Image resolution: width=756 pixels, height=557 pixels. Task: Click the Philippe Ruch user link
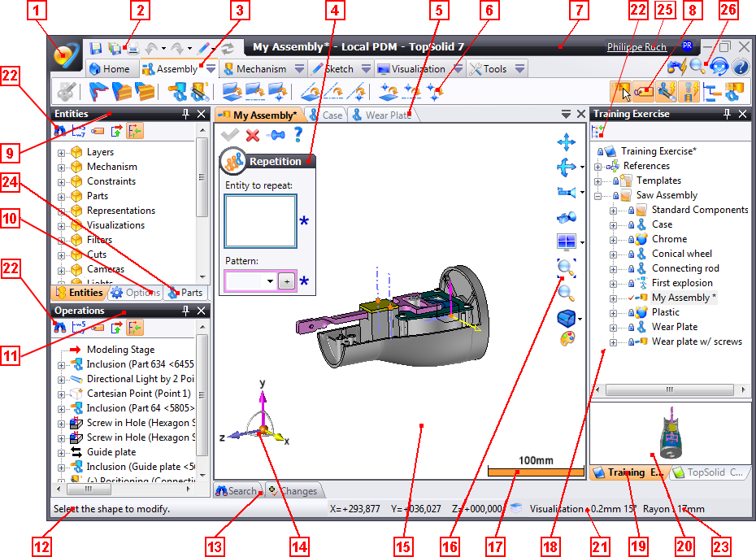click(x=637, y=48)
